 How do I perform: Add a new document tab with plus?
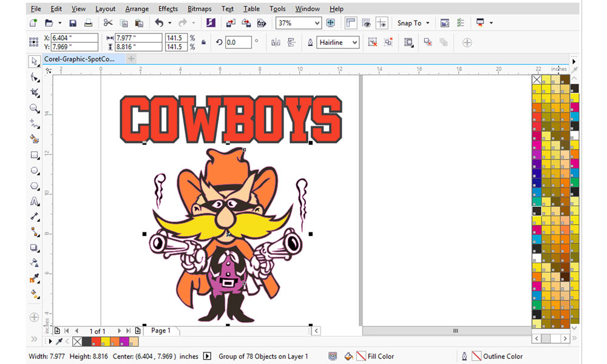coord(131,59)
